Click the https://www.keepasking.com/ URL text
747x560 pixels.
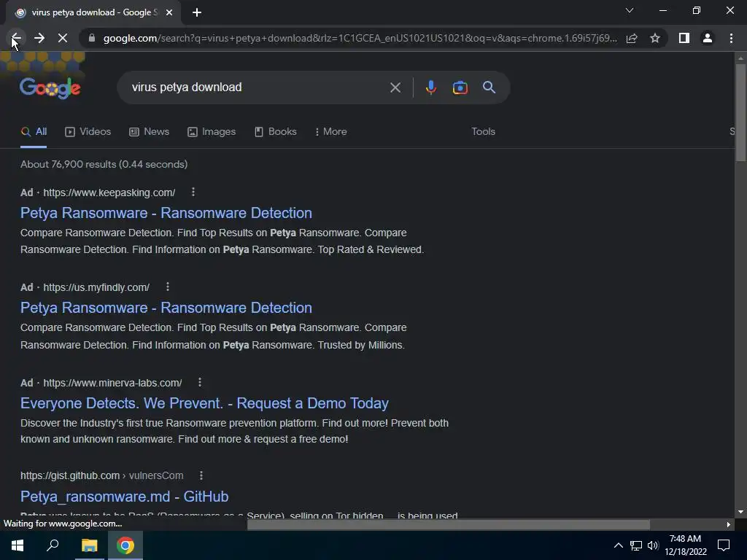tap(109, 192)
